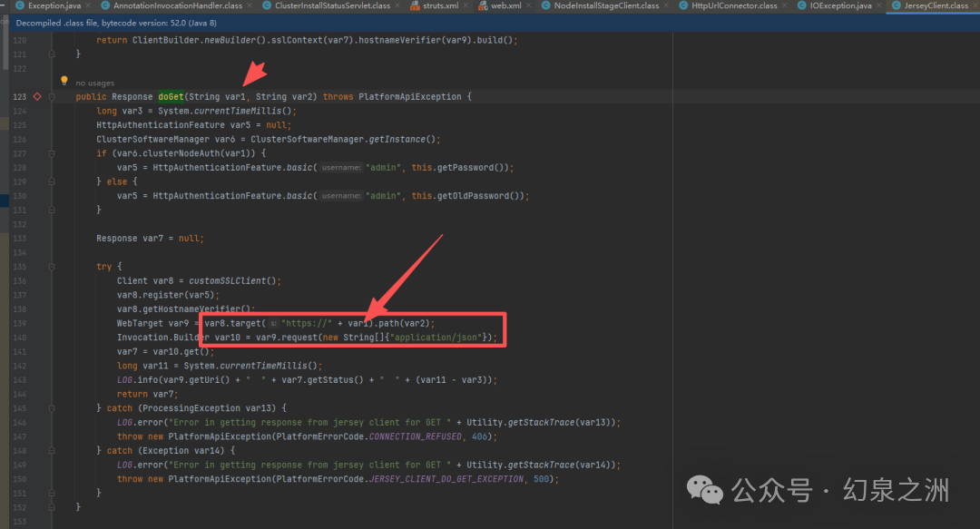Image resolution: width=980 pixels, height=529 pixels.
Task: Open the AnnotationInvocationHandler.class tab
Action: click(x=178, y=5)
